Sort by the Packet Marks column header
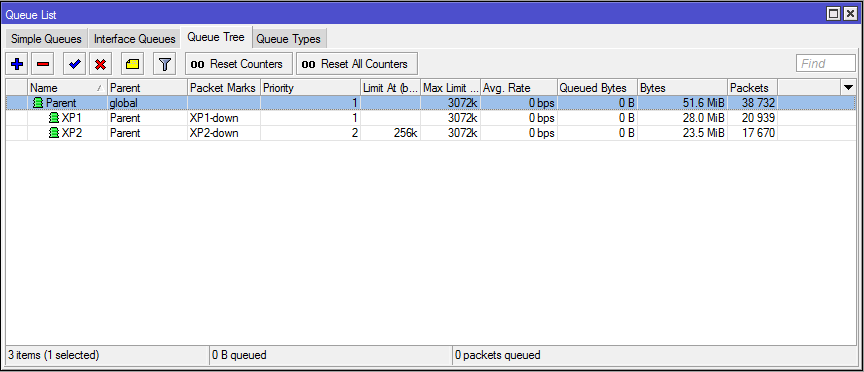The image size is (864, 372). (224, 88)
